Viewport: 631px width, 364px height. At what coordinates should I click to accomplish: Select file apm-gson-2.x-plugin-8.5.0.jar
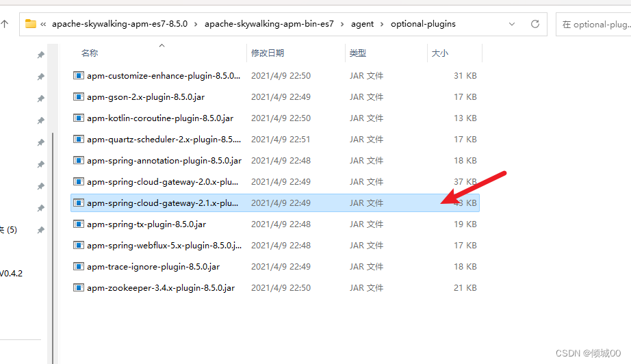click(146, 97)
